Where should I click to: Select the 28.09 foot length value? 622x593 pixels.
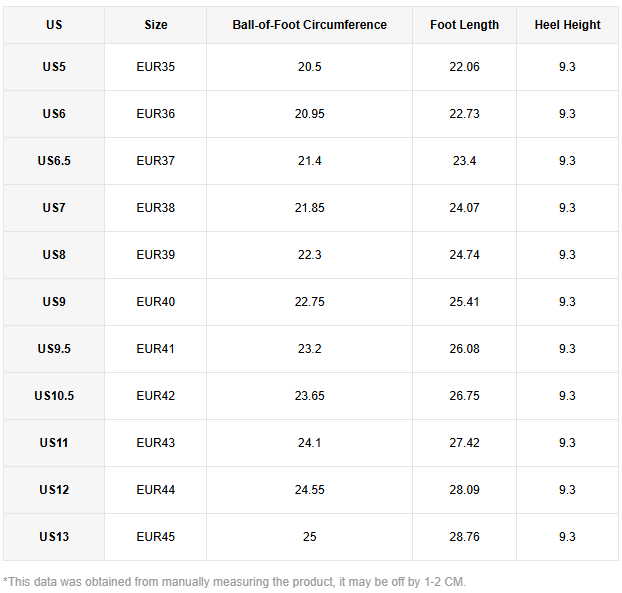tap(464, 490)
